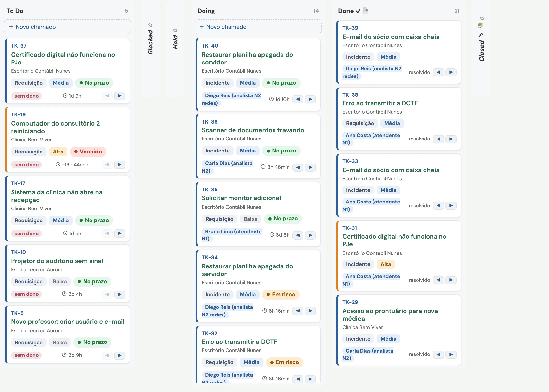Click the Em risco badge on TK-34
Screen dimensions: 549x392
coord(281,295)
